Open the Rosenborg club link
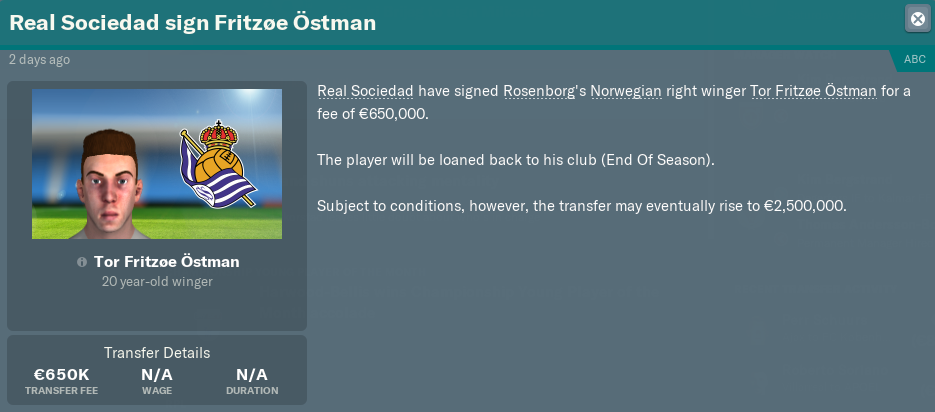Viewport: 935px width, 412px height. click(539, 91)
